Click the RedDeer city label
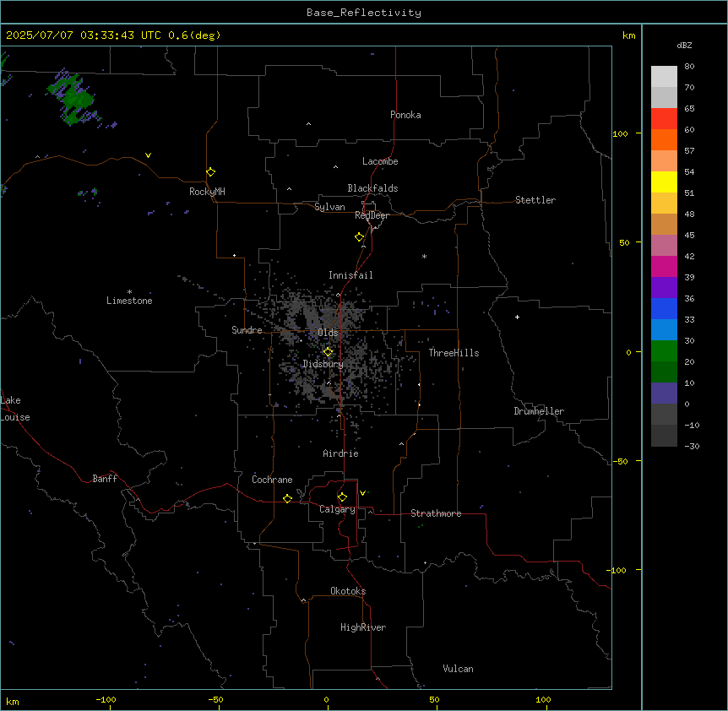 pyautogui.click(x=372, y=215)
